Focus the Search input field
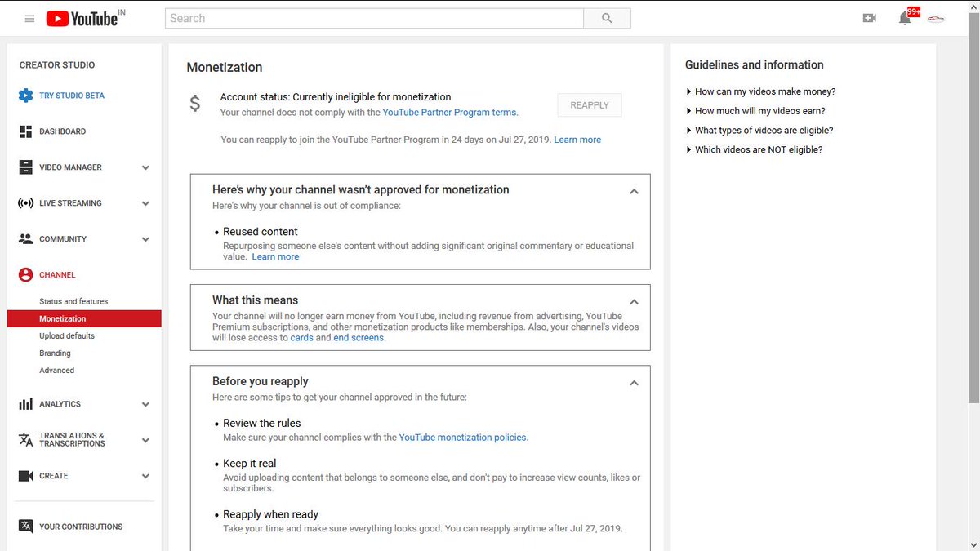980x551 pixels. coord(374,18)
